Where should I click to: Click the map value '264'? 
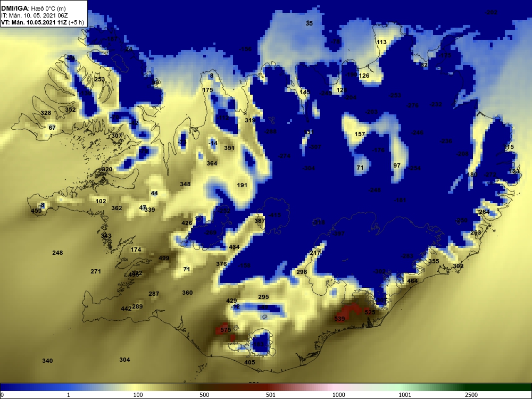(x=484, y=212)
